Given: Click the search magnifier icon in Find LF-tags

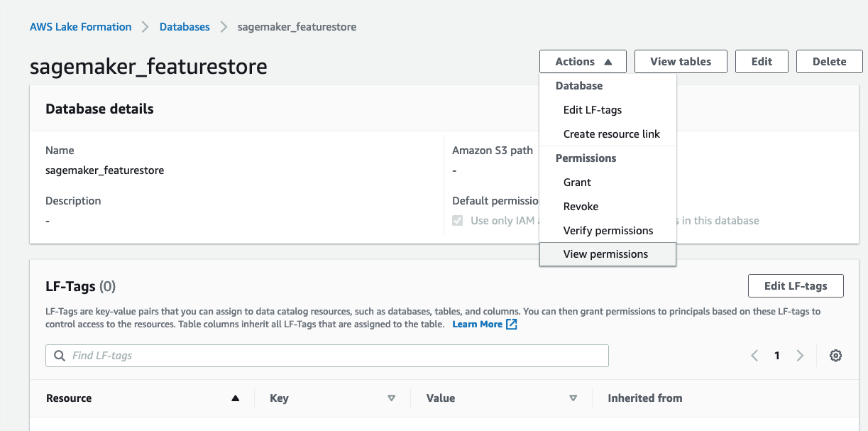Looking at the screenshot, I should click(x=58, y=356).
